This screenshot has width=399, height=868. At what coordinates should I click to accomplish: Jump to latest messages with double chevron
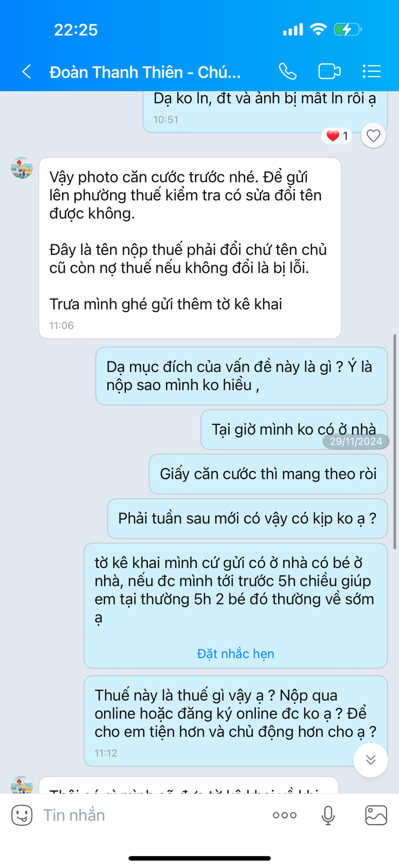[x=371, y=759]
